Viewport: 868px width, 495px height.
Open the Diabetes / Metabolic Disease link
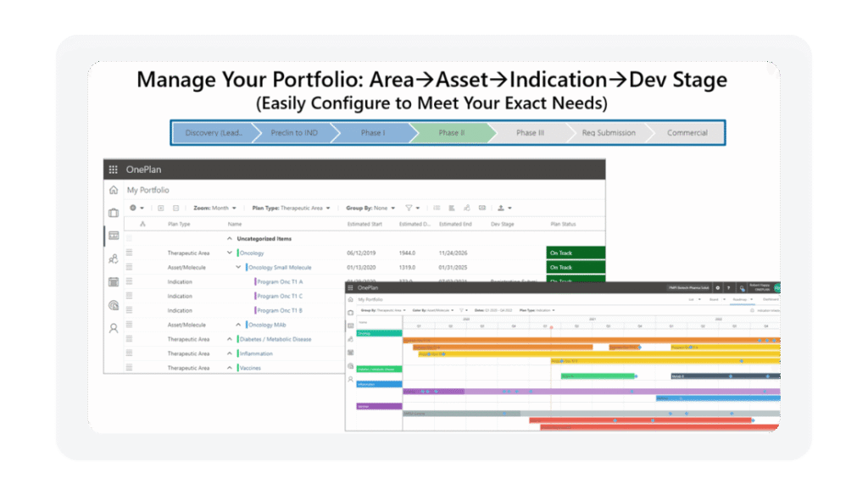point(275,339)
